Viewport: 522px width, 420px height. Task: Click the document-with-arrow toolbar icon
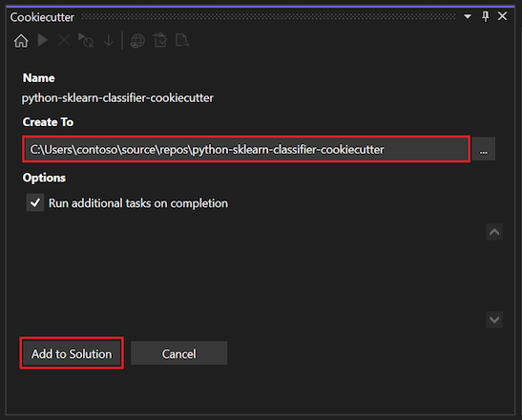coord(182,41)
